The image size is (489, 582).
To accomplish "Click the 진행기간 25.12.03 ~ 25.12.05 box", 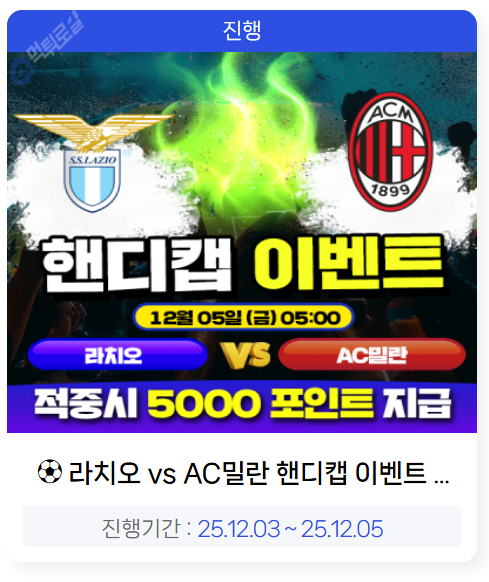I will 242,526.
